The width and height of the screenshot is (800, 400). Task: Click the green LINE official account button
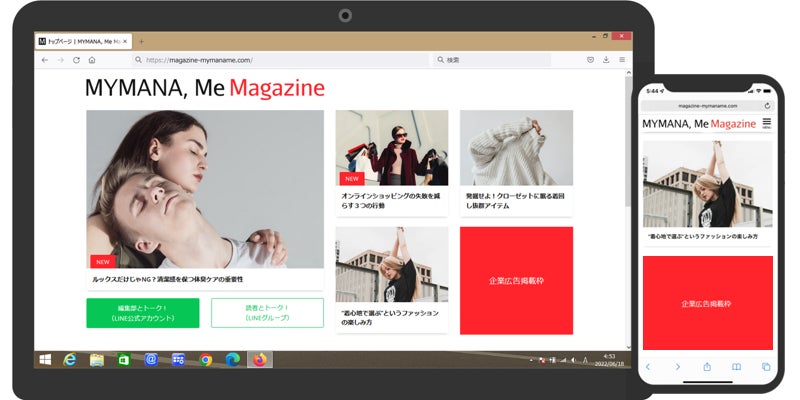coord(143,313)
